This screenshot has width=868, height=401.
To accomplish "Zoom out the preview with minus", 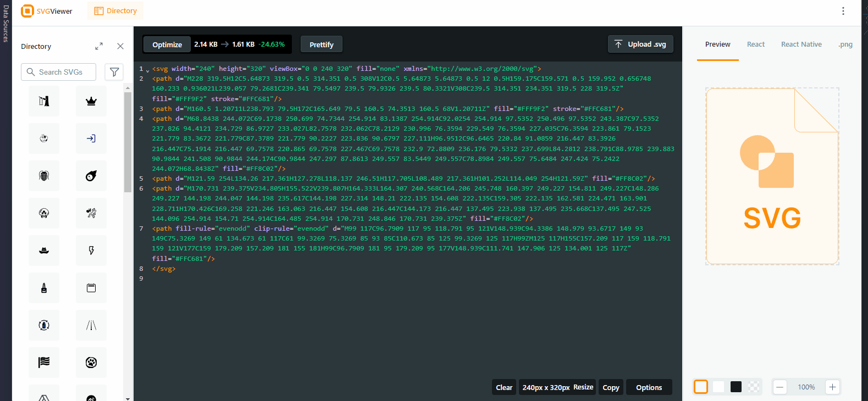I will click(779, 387).
